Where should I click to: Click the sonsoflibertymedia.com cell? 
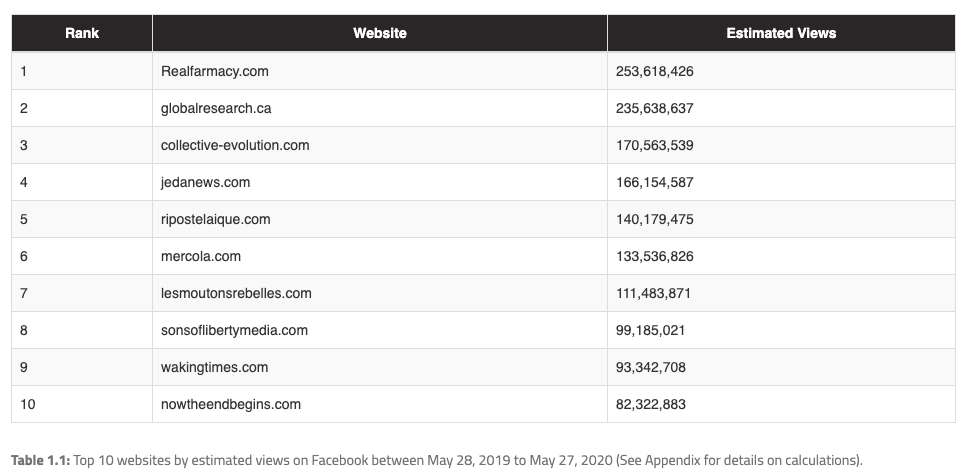234,330
